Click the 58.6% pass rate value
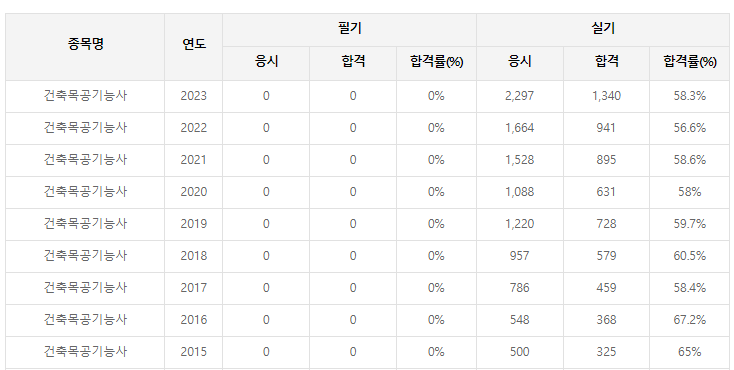Viewport: 734px width, 370px height. coord(690,160)
